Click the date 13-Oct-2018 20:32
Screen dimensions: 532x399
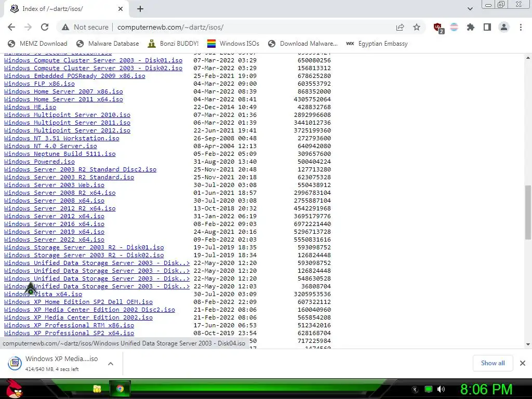225,209
